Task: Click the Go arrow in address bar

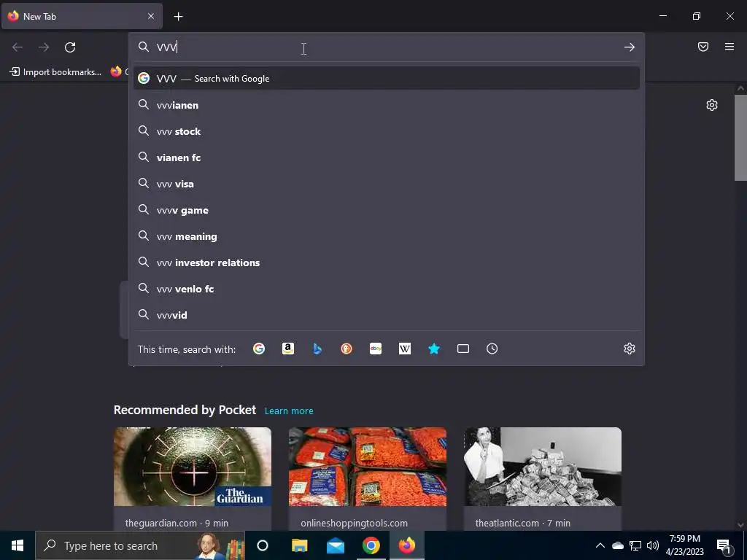Action: pos(630,47)
